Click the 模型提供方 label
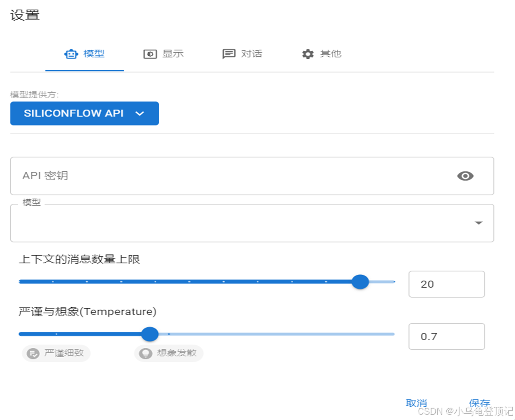The image size is (515, 420). 34,95
